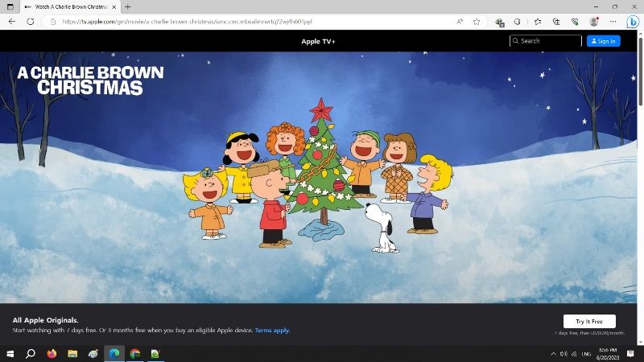Open a new browser tab
The height and width of the screenshot is (362, 644).
point(128,7)
